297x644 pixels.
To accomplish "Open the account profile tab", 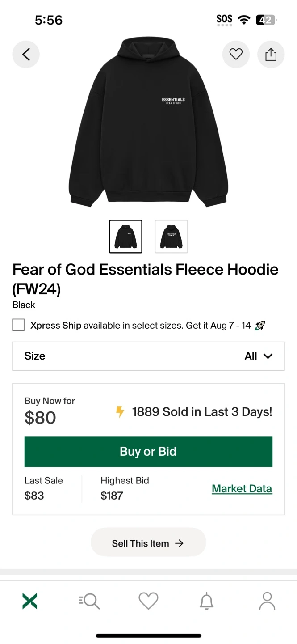I will 267,601.
